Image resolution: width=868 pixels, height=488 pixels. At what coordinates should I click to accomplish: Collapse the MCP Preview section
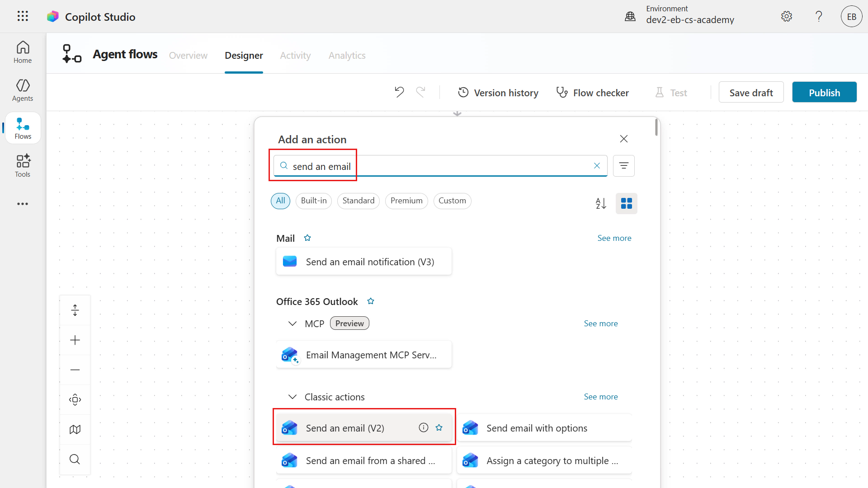coord(292,323)
